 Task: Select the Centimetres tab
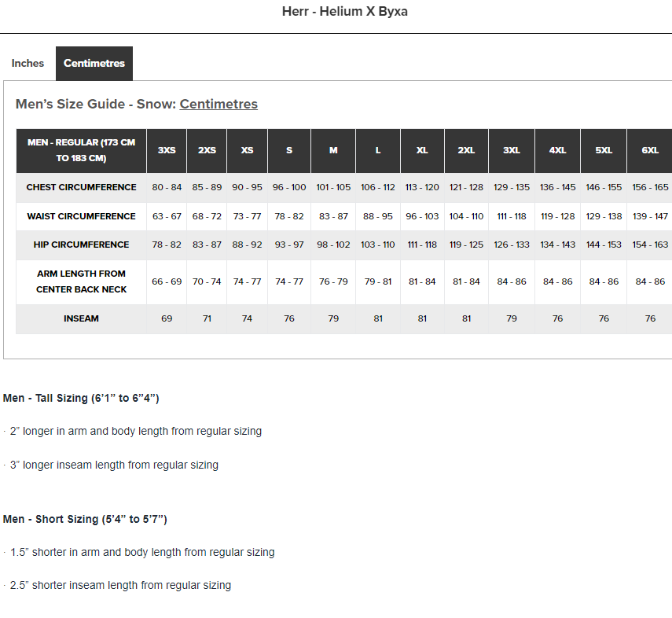coord(94,64)
